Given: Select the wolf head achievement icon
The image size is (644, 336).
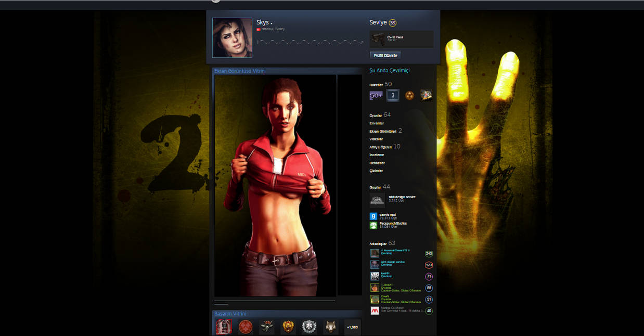Looking at the screenshot, I should tap(331, 327).
